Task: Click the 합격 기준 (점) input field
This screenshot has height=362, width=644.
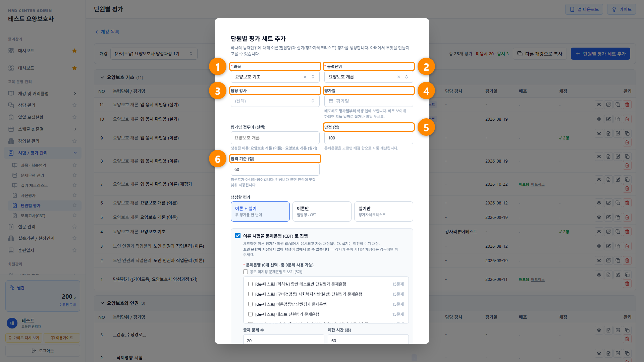Action: (x=275, y=169)
